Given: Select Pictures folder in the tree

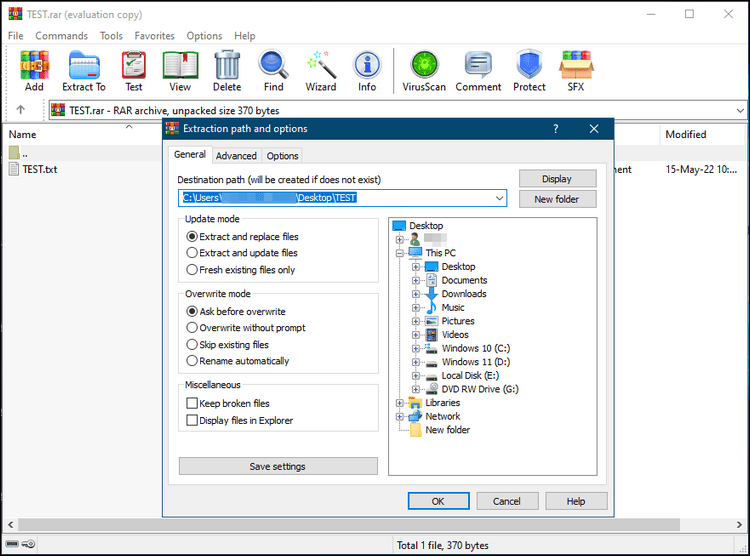Looking at the screenshot, I should point(458,321).
